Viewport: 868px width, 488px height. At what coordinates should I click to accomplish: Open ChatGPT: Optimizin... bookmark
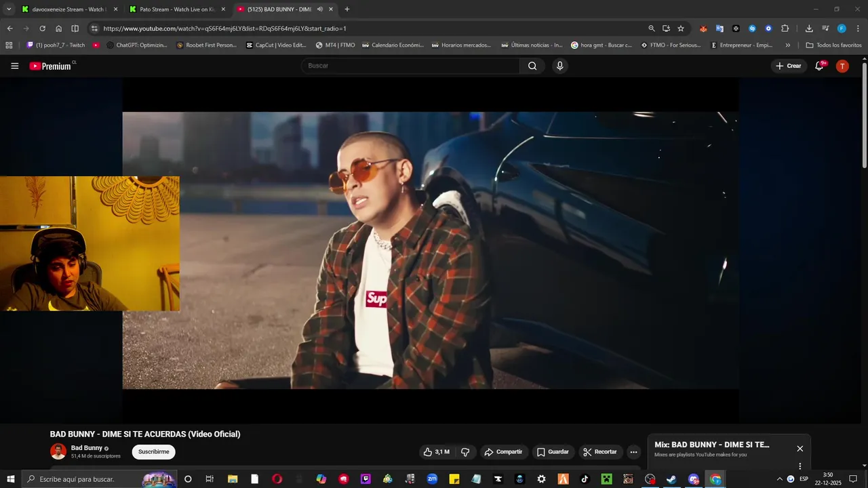[x=137, y=45]
